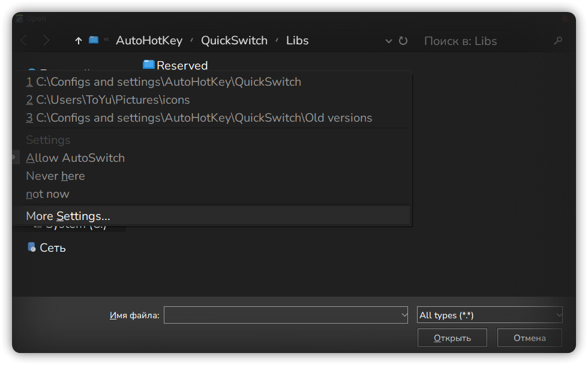588x365 pixels.
Task: Choose the Never here option
Action: coord(55,176)
